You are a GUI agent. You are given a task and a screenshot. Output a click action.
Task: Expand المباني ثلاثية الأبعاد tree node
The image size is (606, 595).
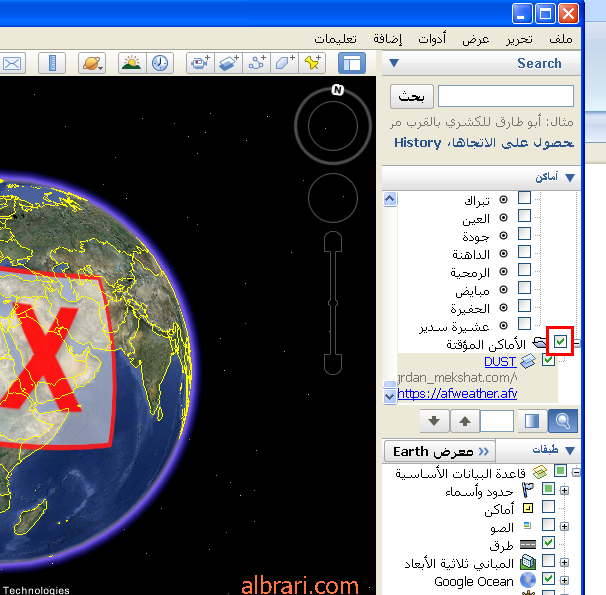(564, 562)
